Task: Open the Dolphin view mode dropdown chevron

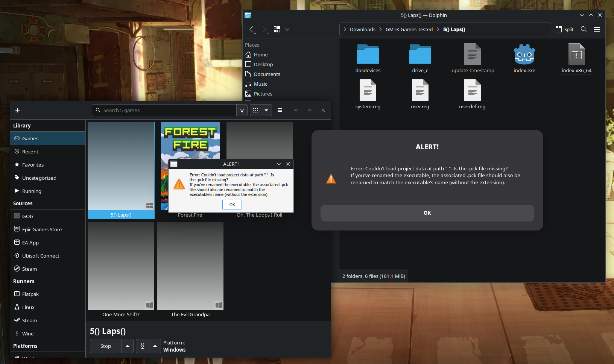Action: (x=287, y=29)
